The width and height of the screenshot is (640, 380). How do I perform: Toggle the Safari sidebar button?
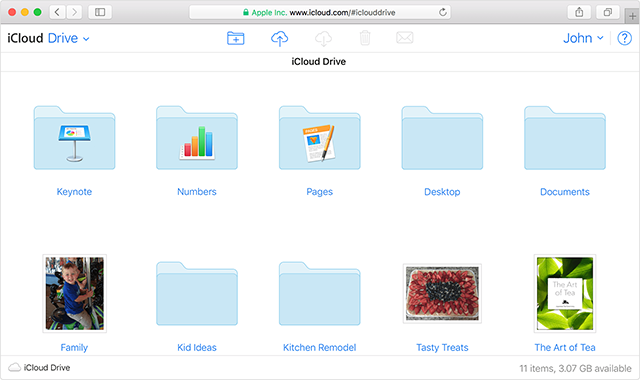point(100,12)
